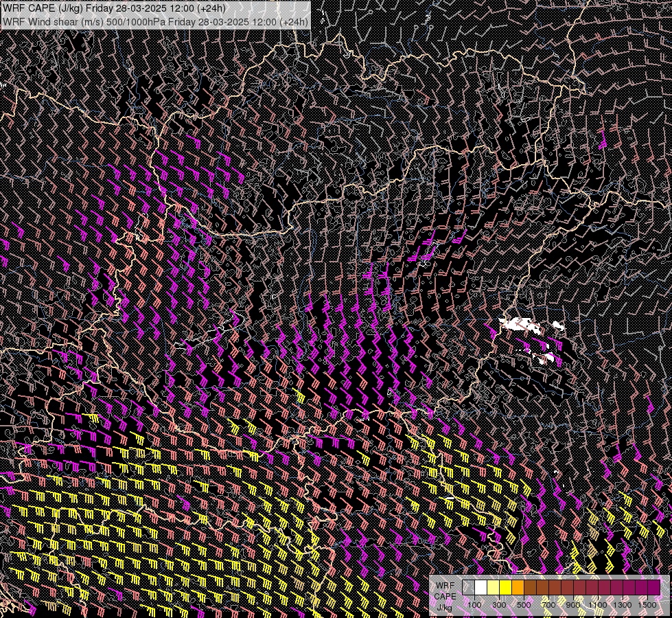The width and height of the screenshot is (672, 618).
Task: Click the legend value 300
Action: click(x=499, y=605)
